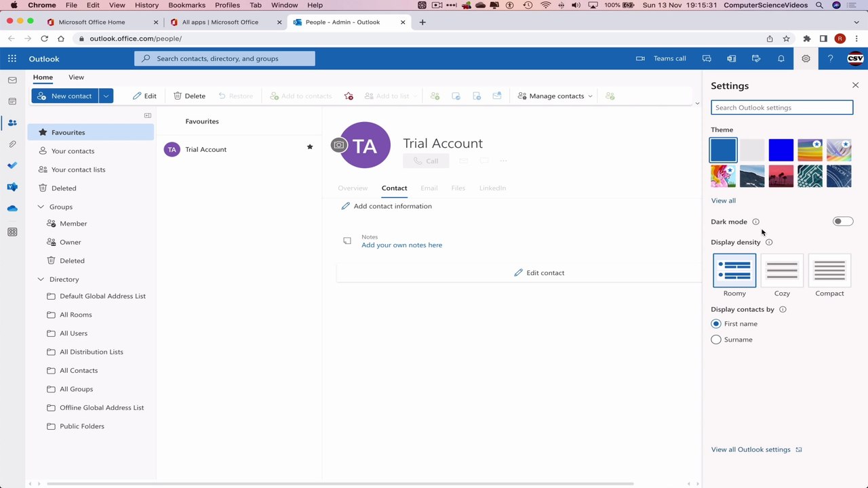Click the Delete toolbar button
The width and height of the screenshot is (868, 488).
(190, 96)
